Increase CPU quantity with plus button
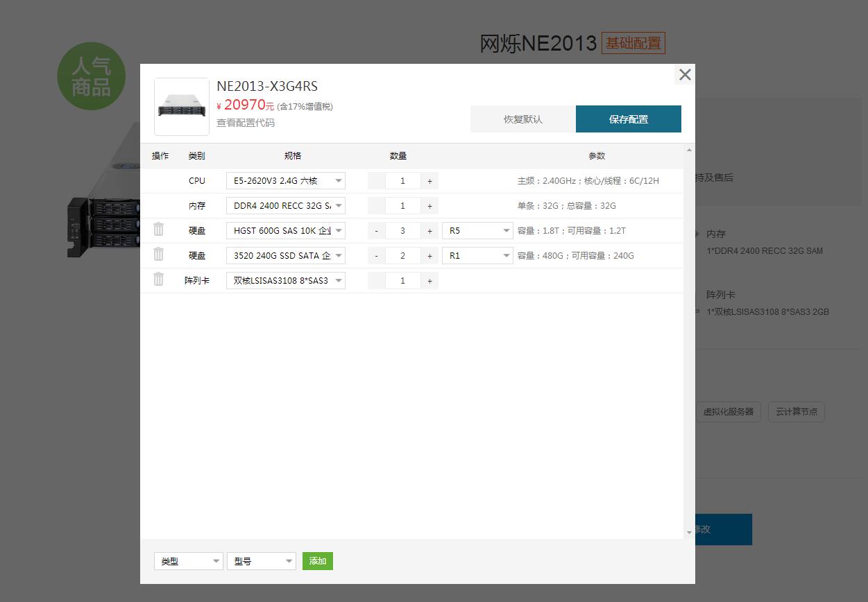The width and height of the screenshot is (868, 602). point(429,181)
